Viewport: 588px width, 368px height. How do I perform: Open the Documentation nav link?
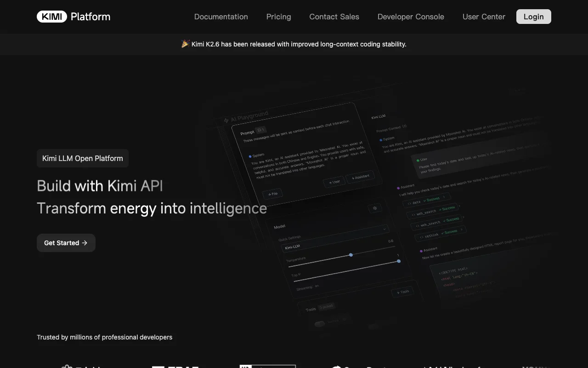221,17
